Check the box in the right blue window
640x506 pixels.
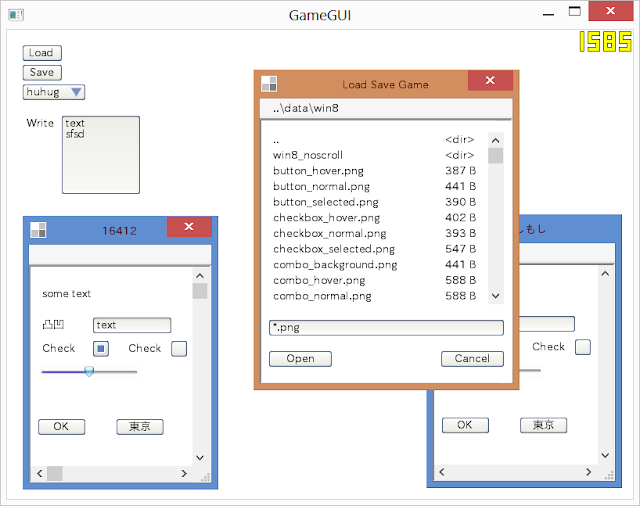tap(583, 347)
